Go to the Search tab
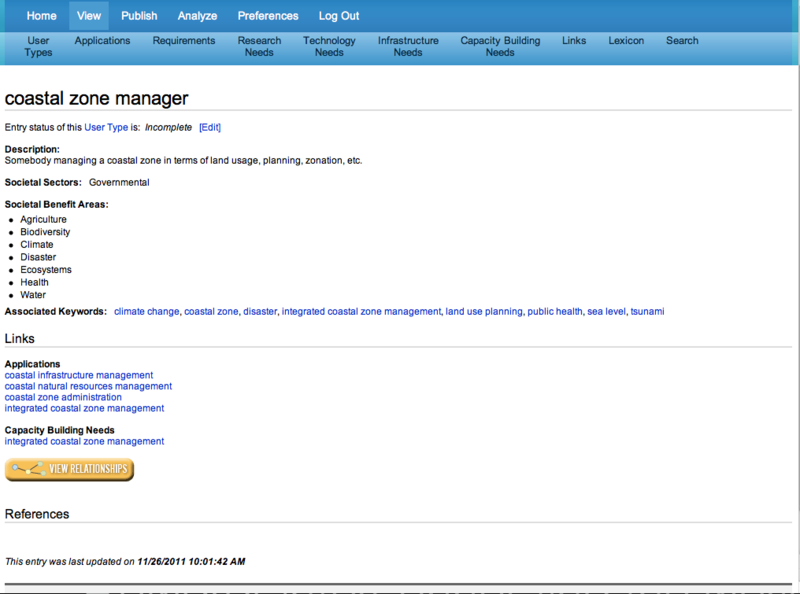The width and height of the screenshot is (800, 594). (682, 41)
